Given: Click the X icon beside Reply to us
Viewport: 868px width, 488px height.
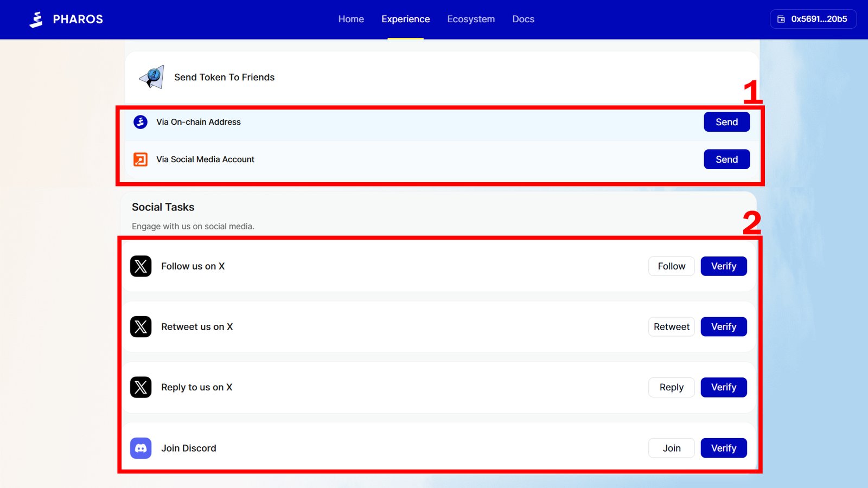Looking at the screenshot, I should [141, 388].
